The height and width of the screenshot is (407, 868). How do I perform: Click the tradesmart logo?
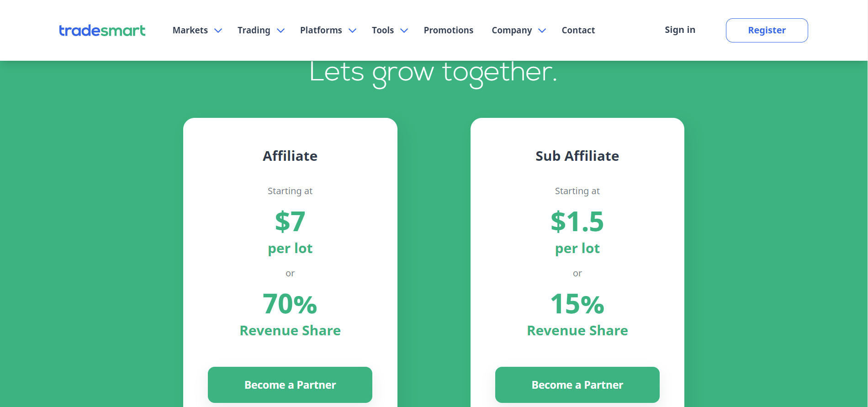102,30
